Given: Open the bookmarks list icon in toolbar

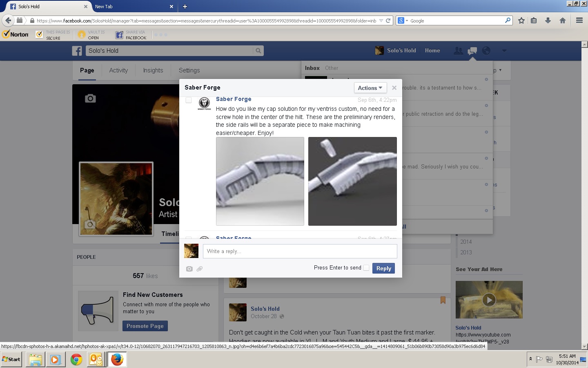Looking at the screenshot, I should click(x=534, y=20).
